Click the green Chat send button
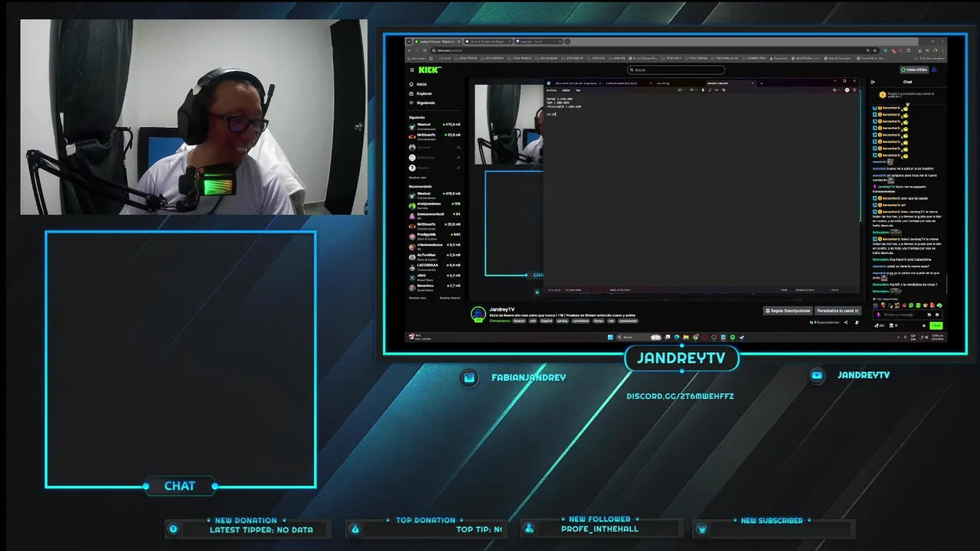 936,325
